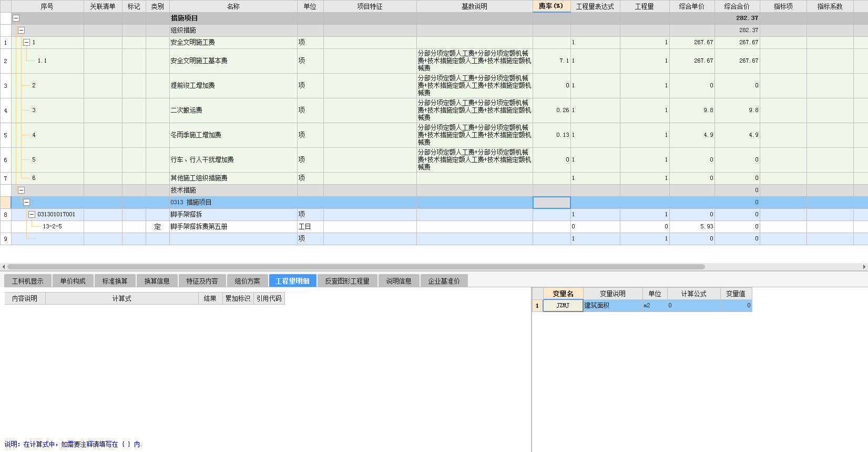This screenshot has width=868, height=452.
Task: Click the 名称 column header
Action: pyautogui.click(x=233, y=6)
